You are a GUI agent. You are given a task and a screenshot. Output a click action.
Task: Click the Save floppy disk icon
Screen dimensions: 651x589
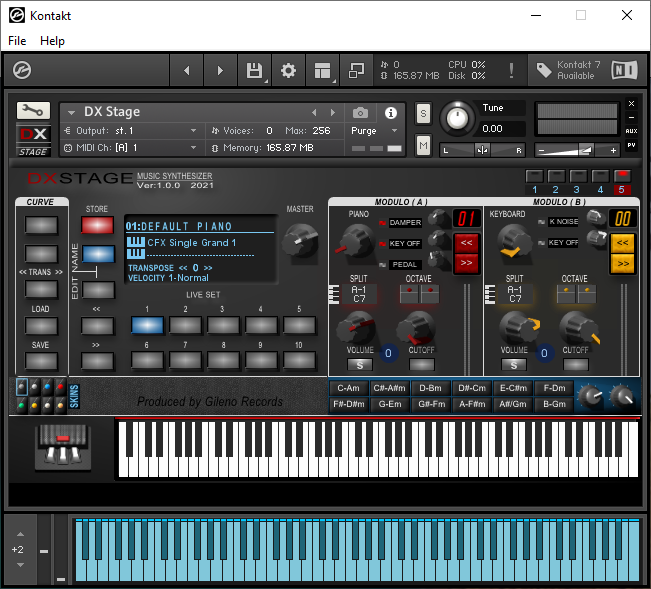[x=255, y=71]
